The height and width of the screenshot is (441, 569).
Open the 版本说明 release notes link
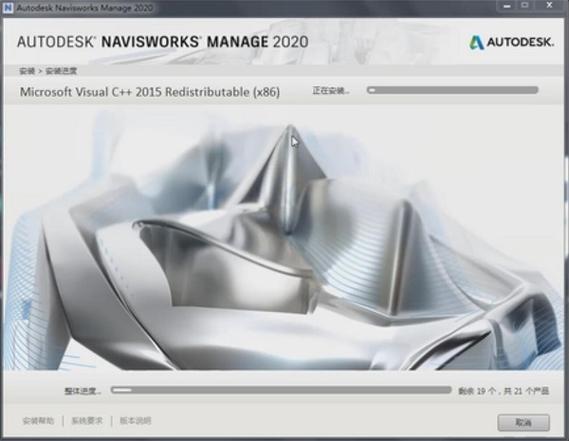tap(135, 421)
